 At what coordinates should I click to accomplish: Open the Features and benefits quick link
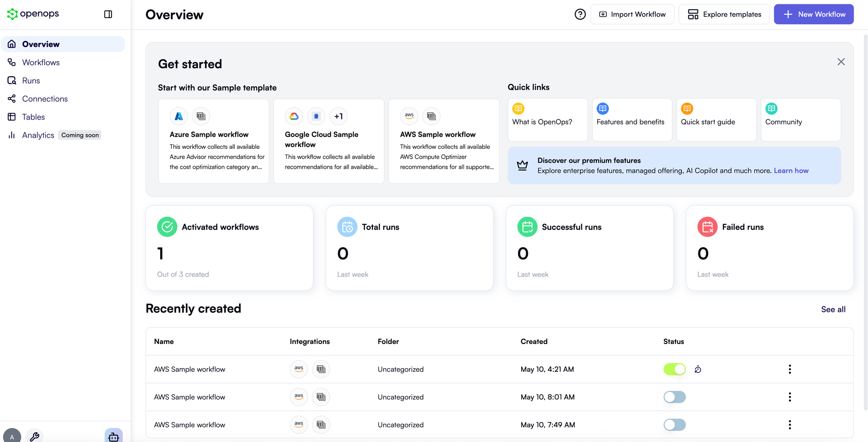(x=632, y=120)
